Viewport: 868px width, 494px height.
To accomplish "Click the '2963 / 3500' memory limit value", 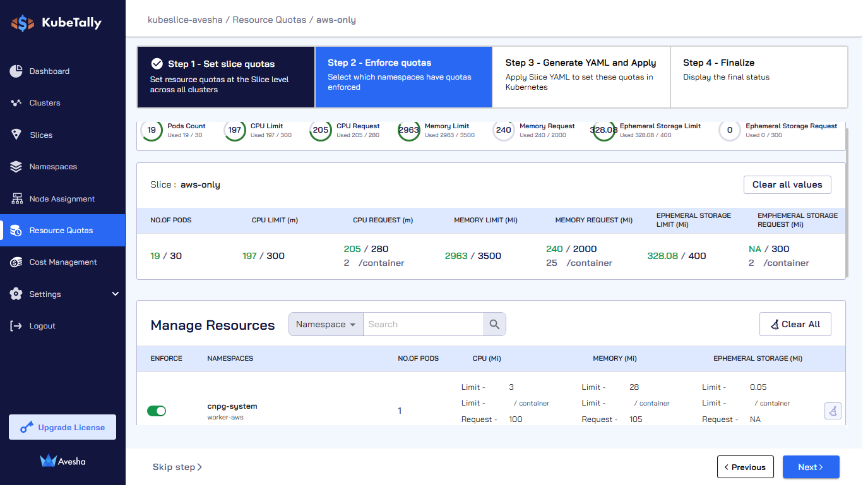I will tap(473, 256).
